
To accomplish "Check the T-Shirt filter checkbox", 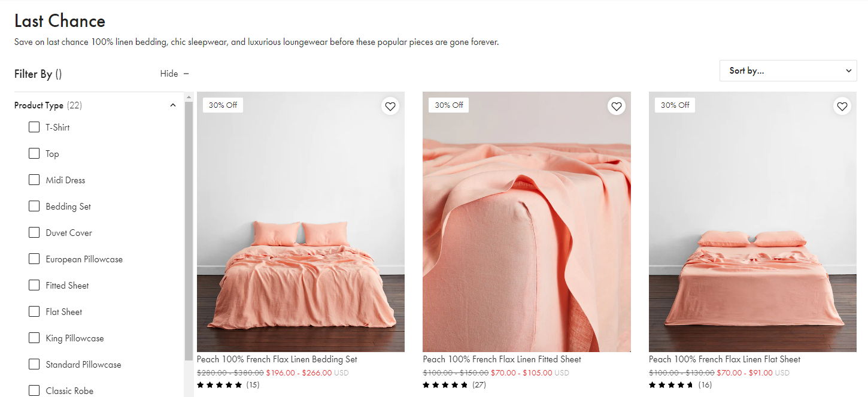I will (x=34, y=127).
